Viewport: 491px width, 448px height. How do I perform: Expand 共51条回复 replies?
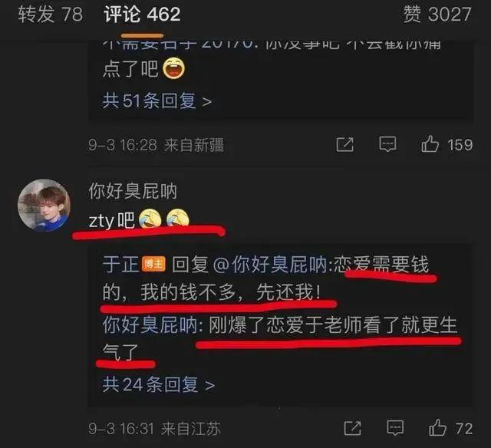coord(157,101)
